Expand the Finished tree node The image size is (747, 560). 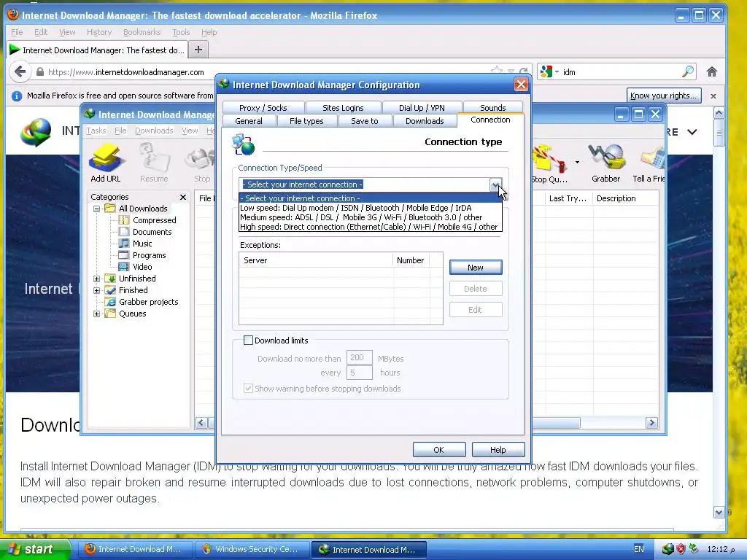coord(97,290)
